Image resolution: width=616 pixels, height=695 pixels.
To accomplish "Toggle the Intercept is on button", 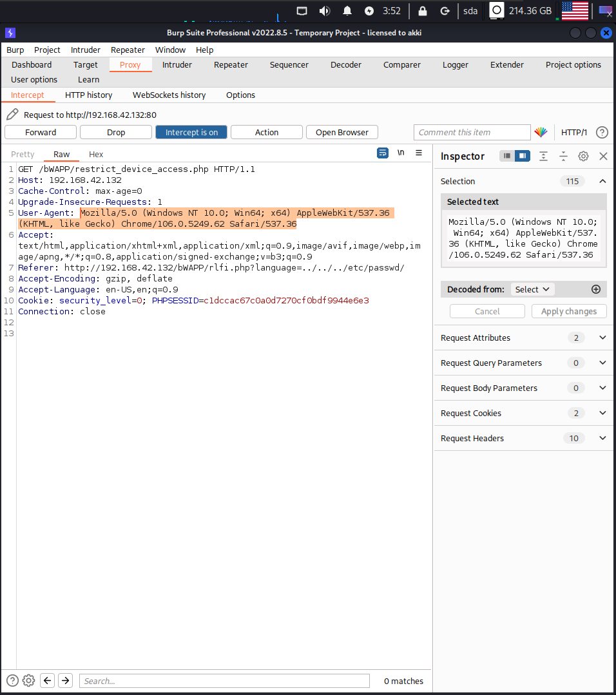I will (191, 132).
